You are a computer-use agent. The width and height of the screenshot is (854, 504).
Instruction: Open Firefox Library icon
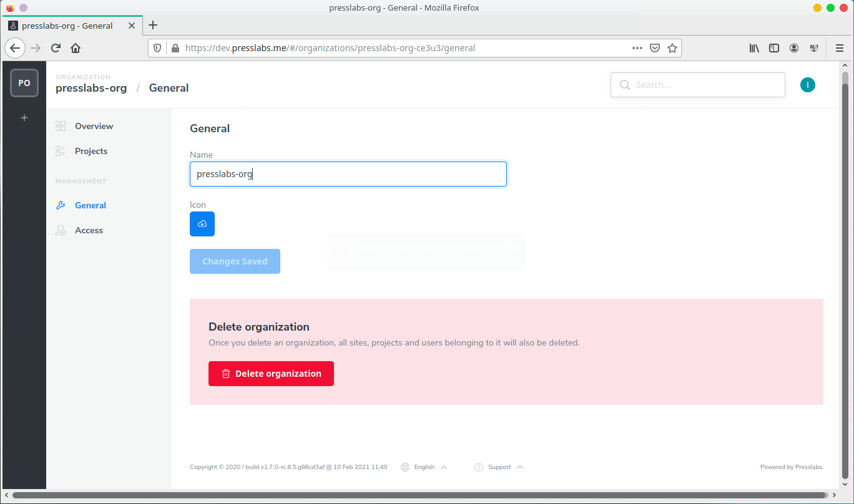pos(754,48)
